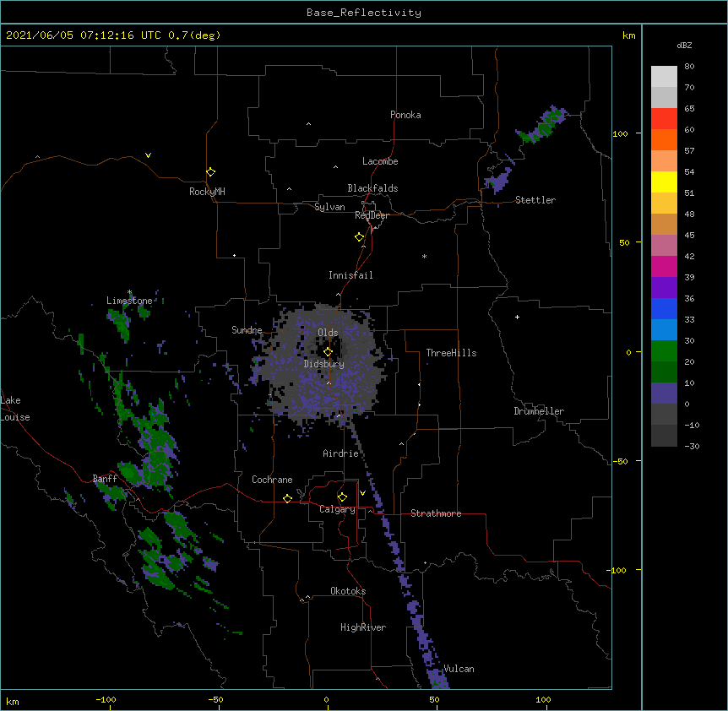The height and width of the screenshot is (711, 728).
Task: Click the Sylvan label on the map
Action: (329, 207)
